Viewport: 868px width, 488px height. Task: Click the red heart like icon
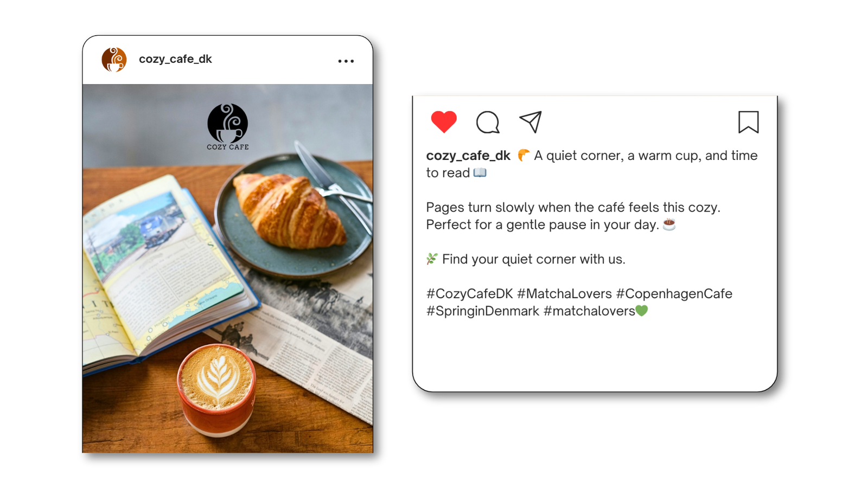point(444,122)
